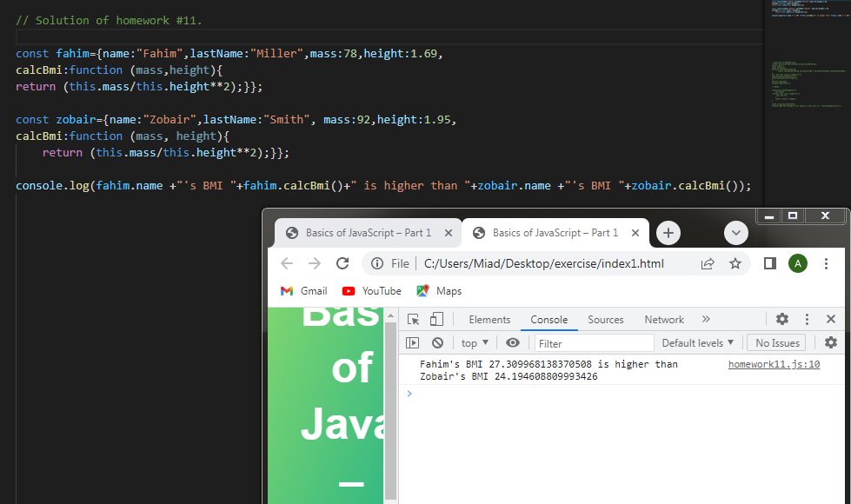The height and width of the screenshot is (504, 851).
Task: Activate the DevTools inspect element picker
Action: (x=413, y=320)
